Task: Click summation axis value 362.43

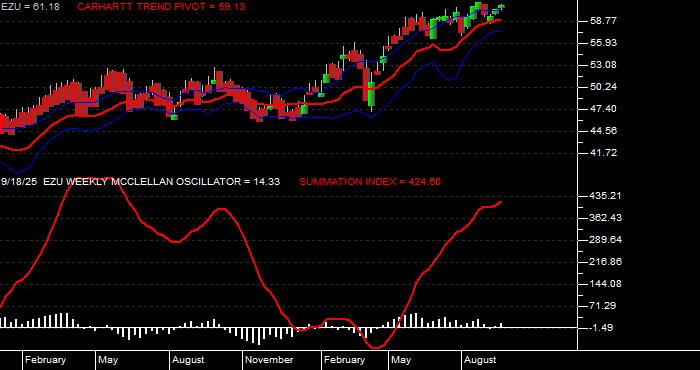Action: click(605, 217)
